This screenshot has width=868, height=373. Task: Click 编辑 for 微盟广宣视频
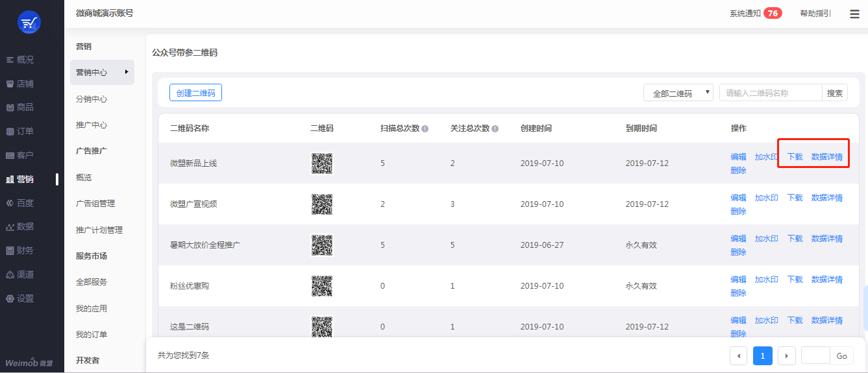[x=738, y=198]
